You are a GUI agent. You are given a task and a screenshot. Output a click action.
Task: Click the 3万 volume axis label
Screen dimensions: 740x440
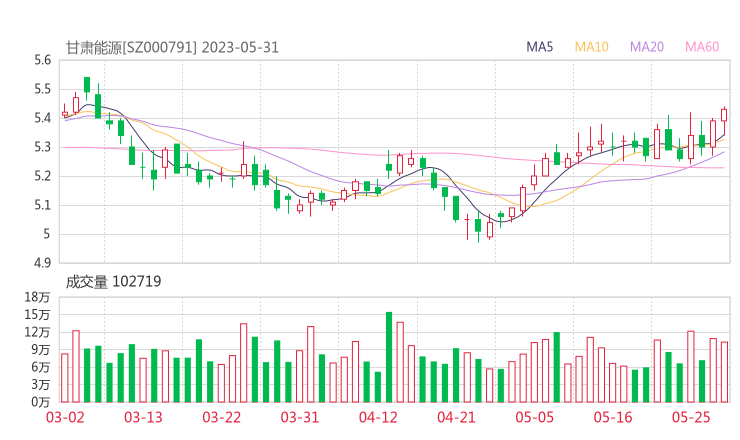tap(40, 384)
